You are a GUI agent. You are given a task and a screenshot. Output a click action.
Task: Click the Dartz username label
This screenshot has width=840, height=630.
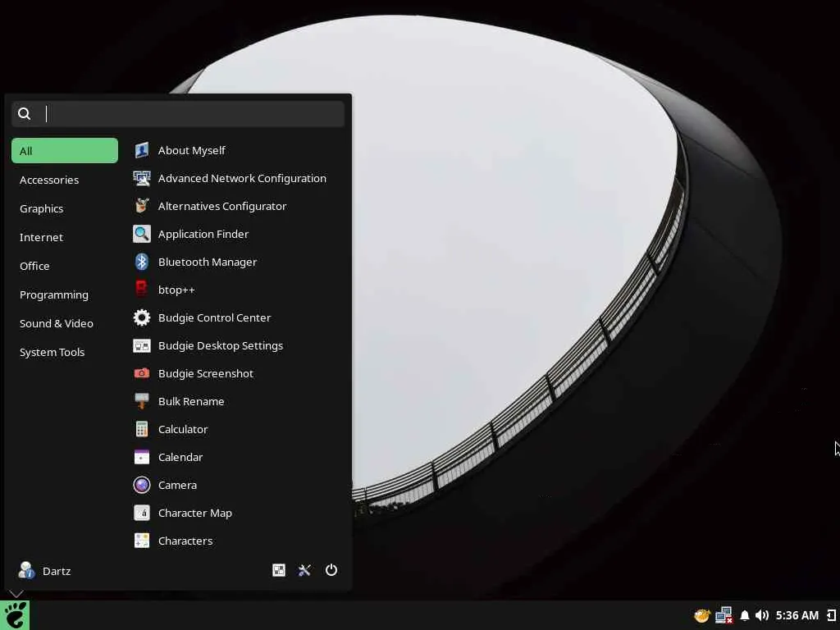pos(57,571)
